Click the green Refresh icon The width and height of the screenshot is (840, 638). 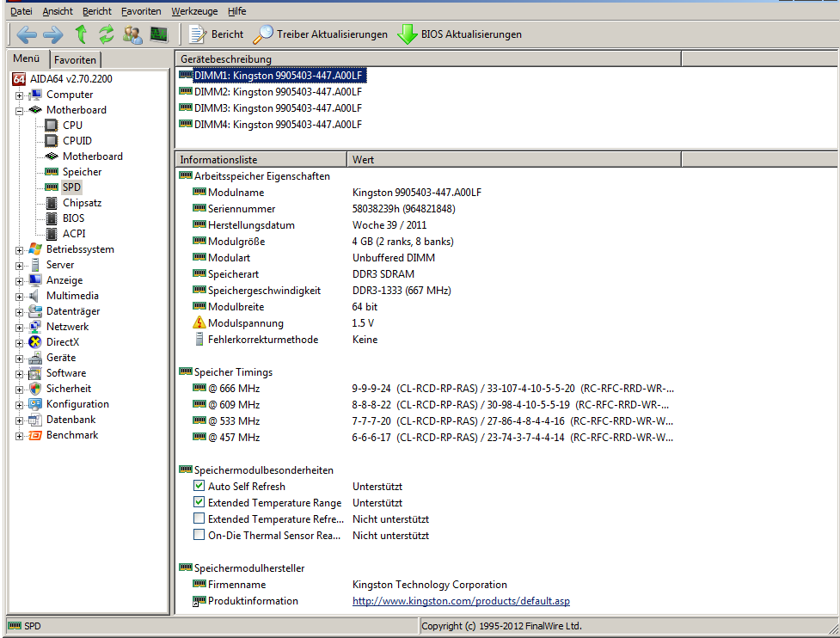click(x=107, y=34)
